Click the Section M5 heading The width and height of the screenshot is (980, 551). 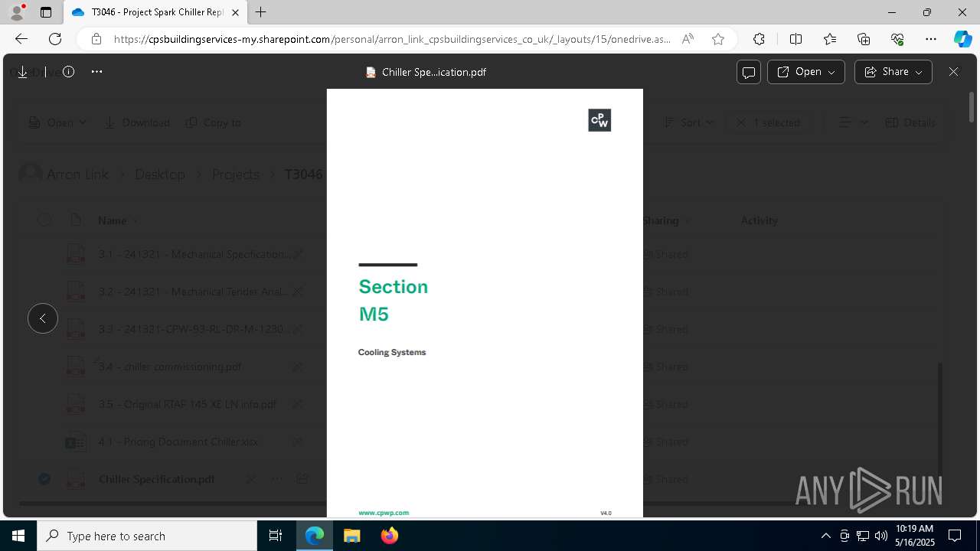pyautogui.click(x=393, y=300)
